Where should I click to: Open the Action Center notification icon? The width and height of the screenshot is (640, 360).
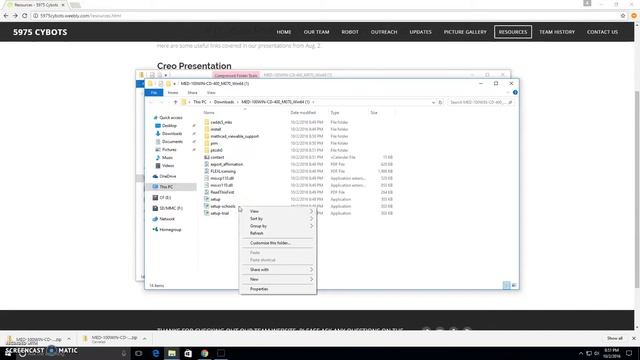[x=629, y=353]
